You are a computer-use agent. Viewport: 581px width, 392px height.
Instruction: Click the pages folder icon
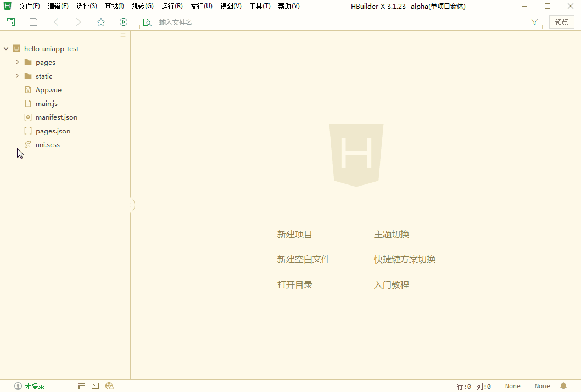[28, 62]
